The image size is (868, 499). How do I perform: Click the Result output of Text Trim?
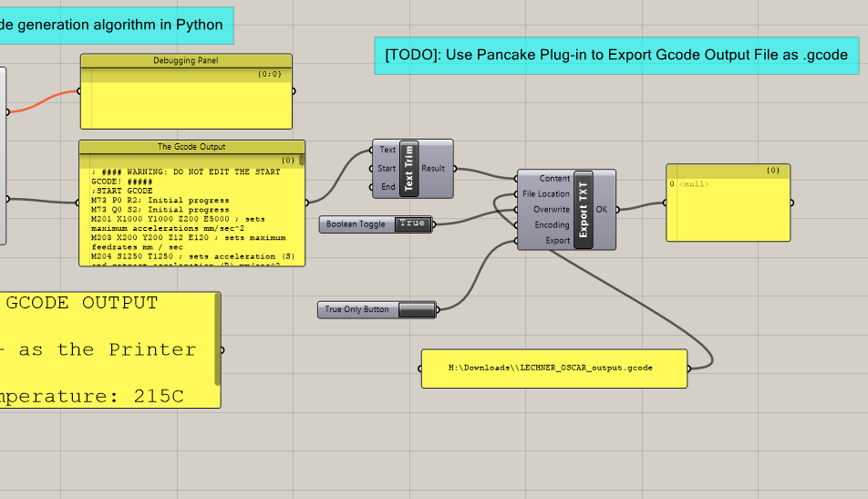[x=433, y=169]
